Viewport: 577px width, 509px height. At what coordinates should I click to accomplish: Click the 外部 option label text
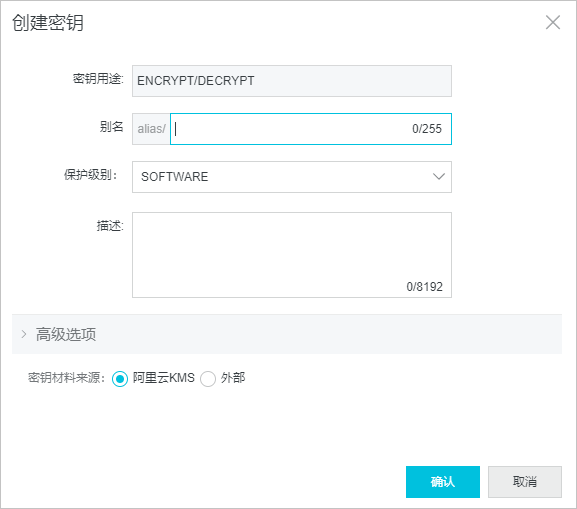tap(233, 378)
